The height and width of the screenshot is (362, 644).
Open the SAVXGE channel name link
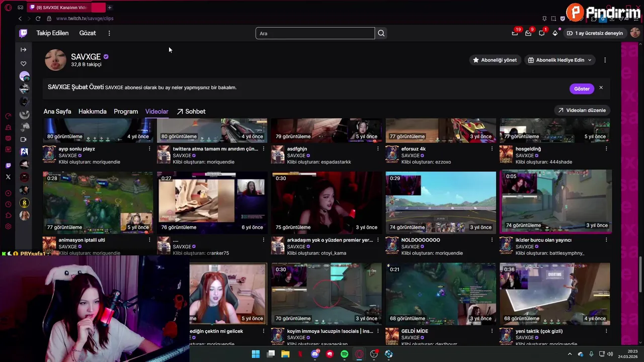(x=86, y=57)
